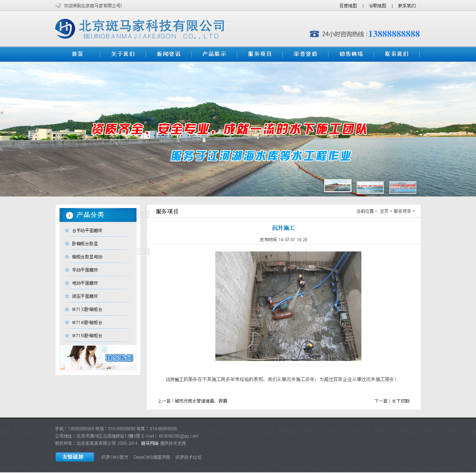Switch to the third banner slide thumbnail

(403, 188)
